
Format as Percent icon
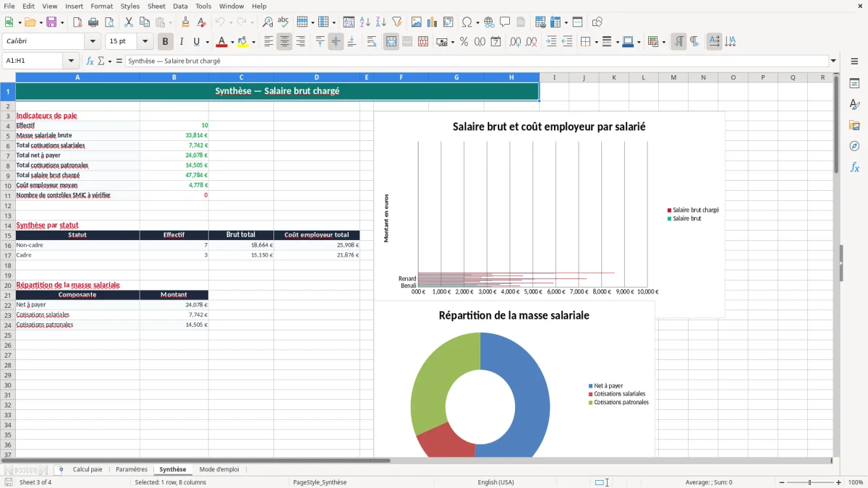pos(464,42)
